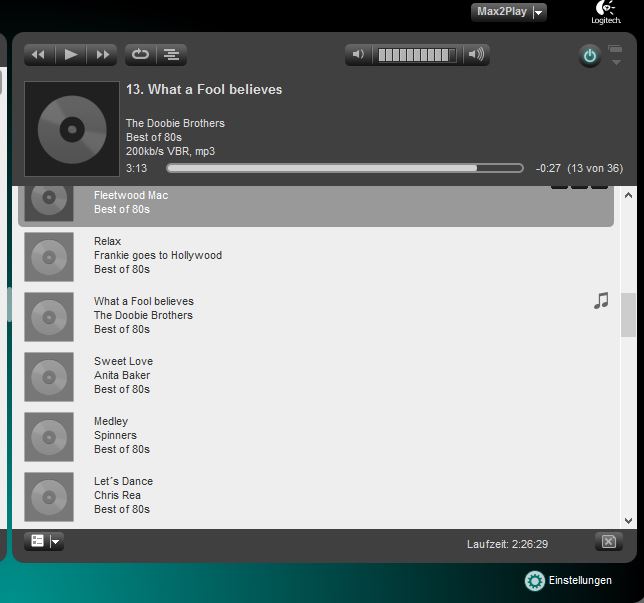
Task: Raise volume with the loud speaker icon
Action: 476,55
